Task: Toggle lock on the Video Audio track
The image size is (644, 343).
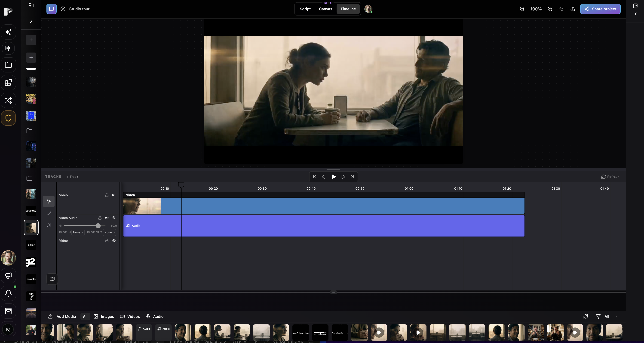Action: coord(100,218)
